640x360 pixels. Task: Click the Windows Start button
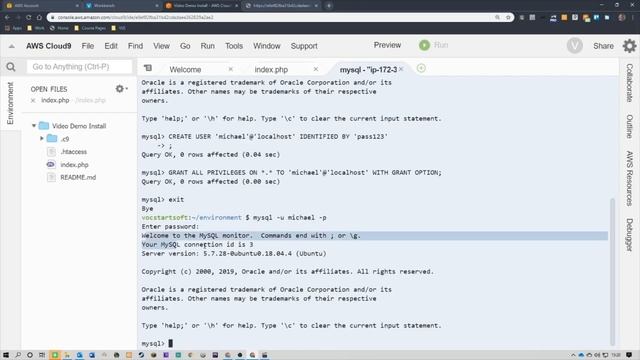[6, 355]
